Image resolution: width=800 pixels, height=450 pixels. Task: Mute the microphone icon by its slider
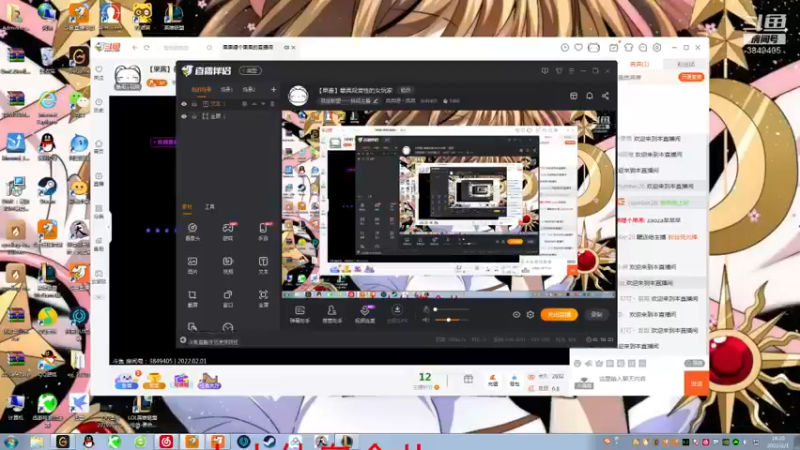click(426, 309)
